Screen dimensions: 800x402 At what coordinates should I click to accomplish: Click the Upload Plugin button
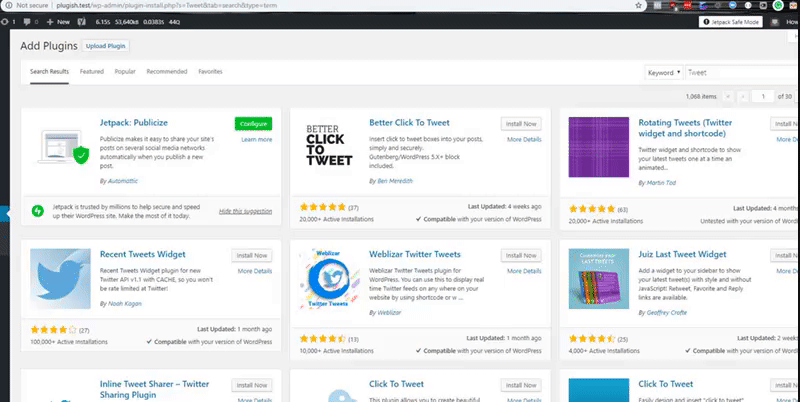click(106, 46)
